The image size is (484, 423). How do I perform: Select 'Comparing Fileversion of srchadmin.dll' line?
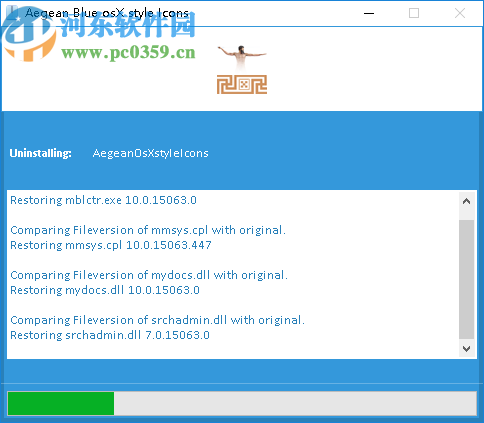[x=158, y=320]
